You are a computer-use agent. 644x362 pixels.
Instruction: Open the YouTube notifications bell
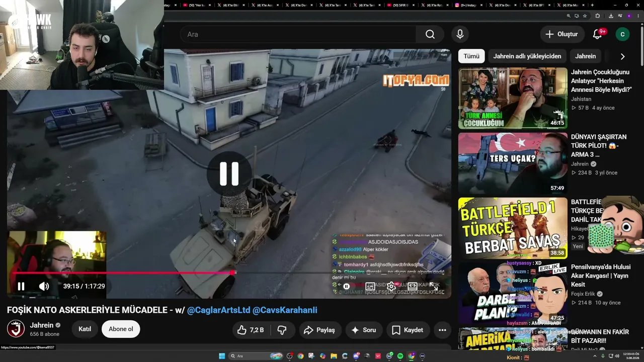coord(597,34)
